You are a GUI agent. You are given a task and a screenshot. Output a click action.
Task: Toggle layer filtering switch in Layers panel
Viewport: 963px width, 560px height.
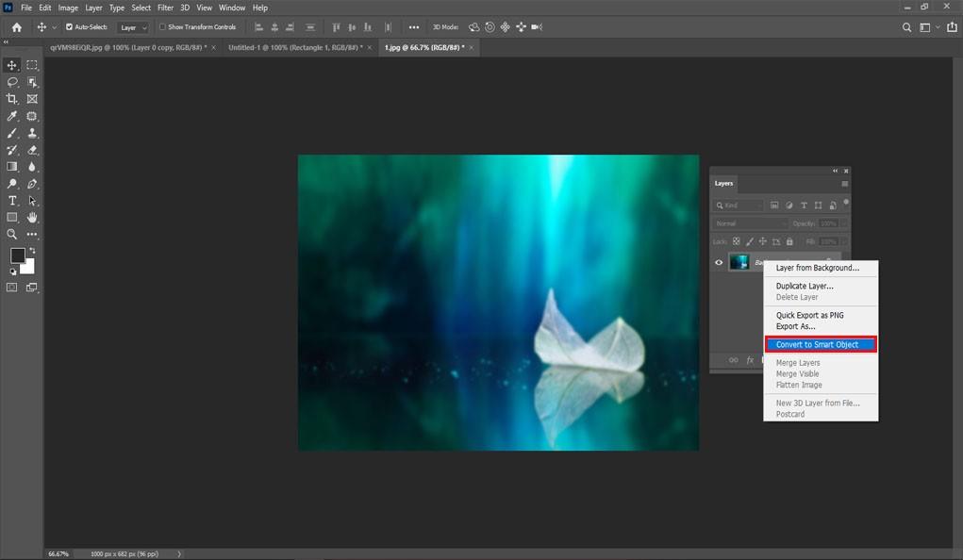point(846,202)
